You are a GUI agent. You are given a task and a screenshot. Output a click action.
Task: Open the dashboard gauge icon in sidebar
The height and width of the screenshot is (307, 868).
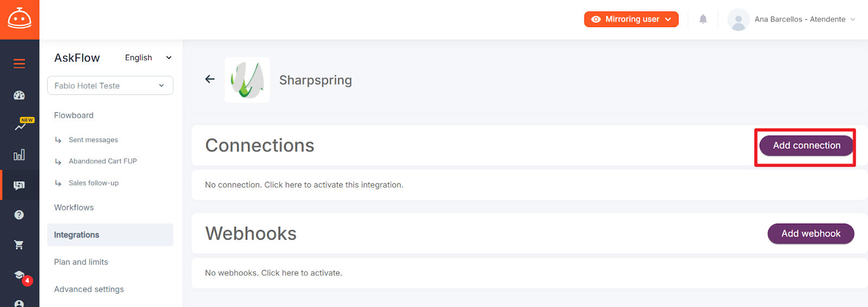(x=19, y=95)
